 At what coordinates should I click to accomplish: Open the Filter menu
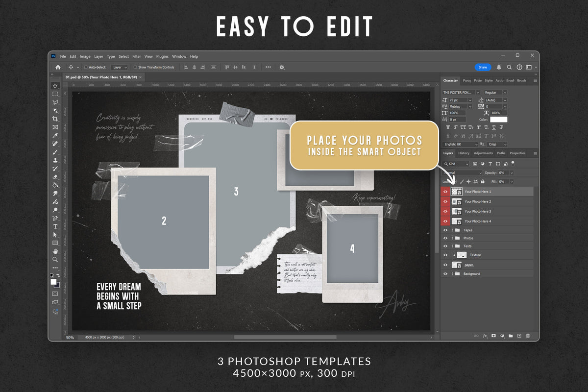[x=137, y=56]
